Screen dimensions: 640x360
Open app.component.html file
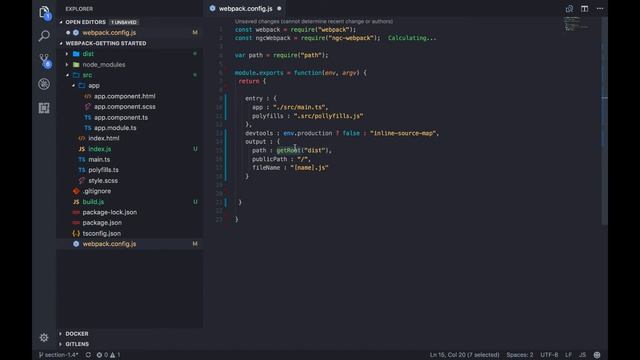point(124,96)
